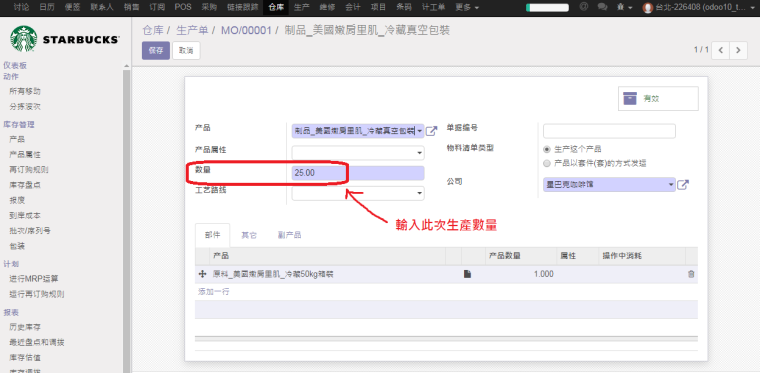Viewport: 760px width, 373px height.
Task: Open external link for 产品 field
Action: (x=431, y=131)
